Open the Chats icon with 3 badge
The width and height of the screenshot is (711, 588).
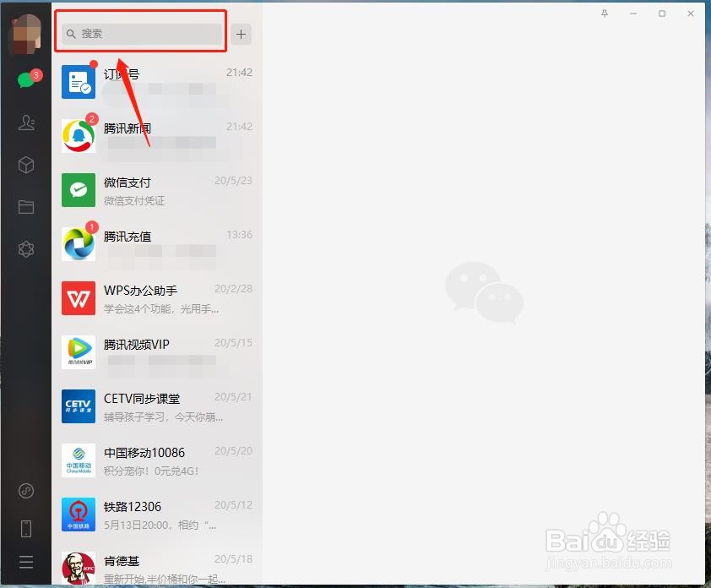pyautogui.click(x=27, y=80)
